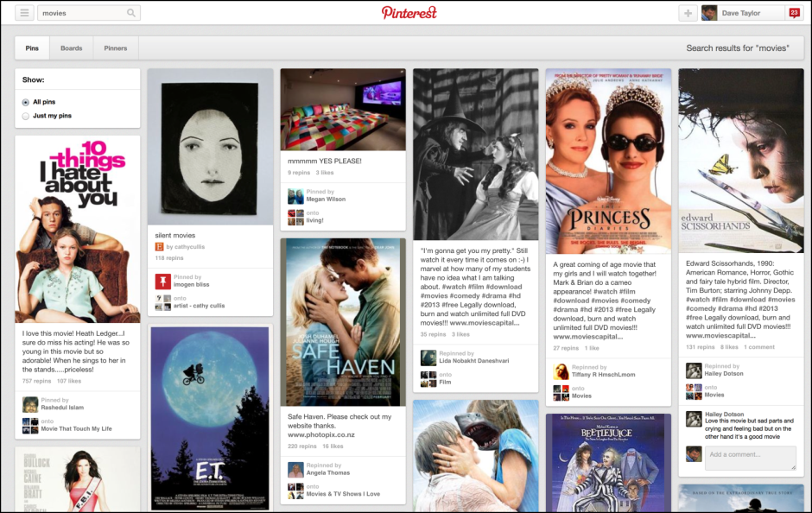The image size is (812, 513).
Task: Click imogen bliss's avatar icon
Action: pyautogui.click(x=162, y=281)
